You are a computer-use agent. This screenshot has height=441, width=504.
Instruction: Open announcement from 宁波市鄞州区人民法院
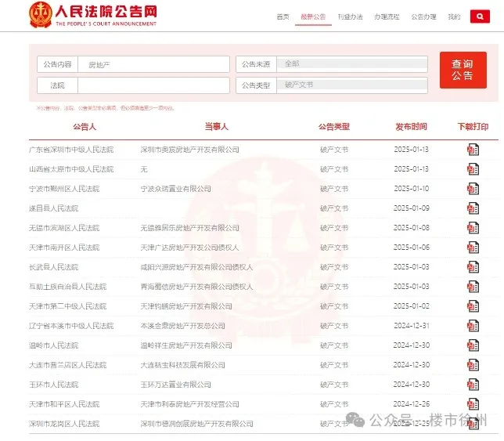[64, 189]
